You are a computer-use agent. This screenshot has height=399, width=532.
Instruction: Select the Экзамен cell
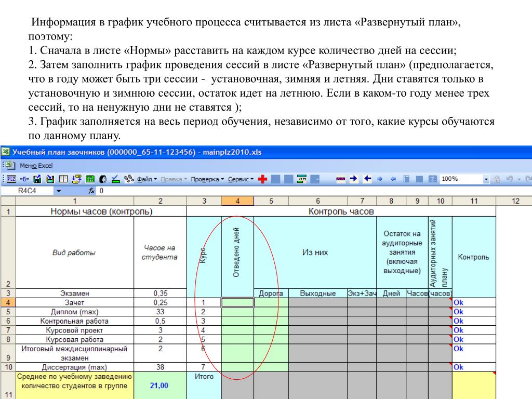pyautogui.click(x=75, y=293)
